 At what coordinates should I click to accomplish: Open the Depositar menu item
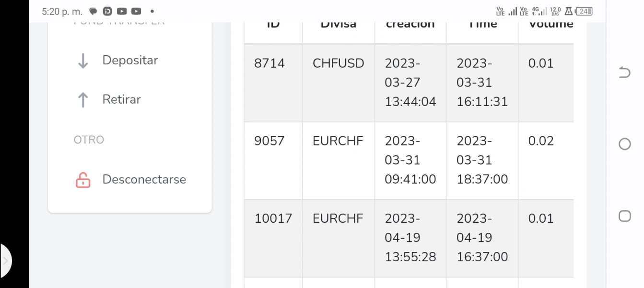[x=130, y=60]
